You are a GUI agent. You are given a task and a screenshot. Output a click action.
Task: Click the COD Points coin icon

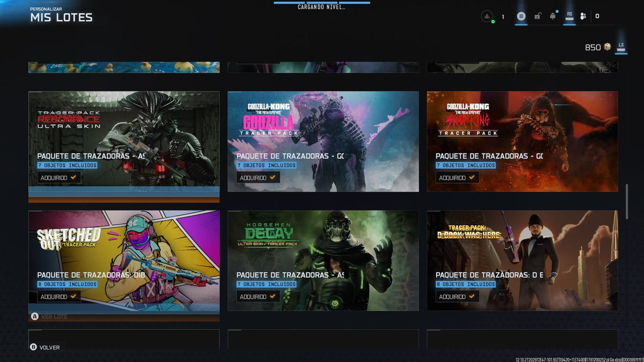pyautogui.click(x=607, y=47)
